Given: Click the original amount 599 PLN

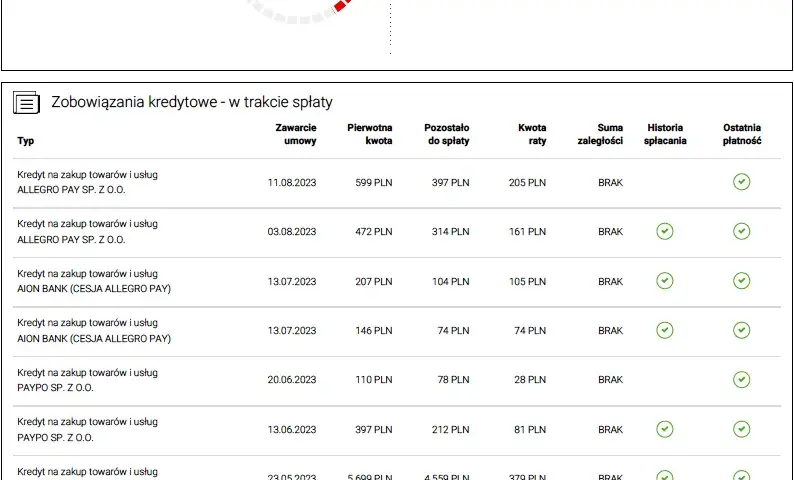Looking at the screenshot, I should (374, 182).
